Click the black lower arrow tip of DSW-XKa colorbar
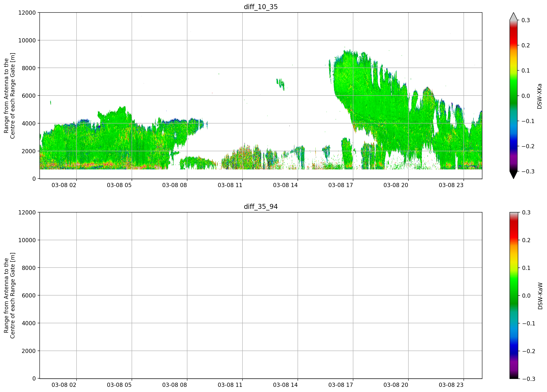The image size is (547, 392). point(513,175)
